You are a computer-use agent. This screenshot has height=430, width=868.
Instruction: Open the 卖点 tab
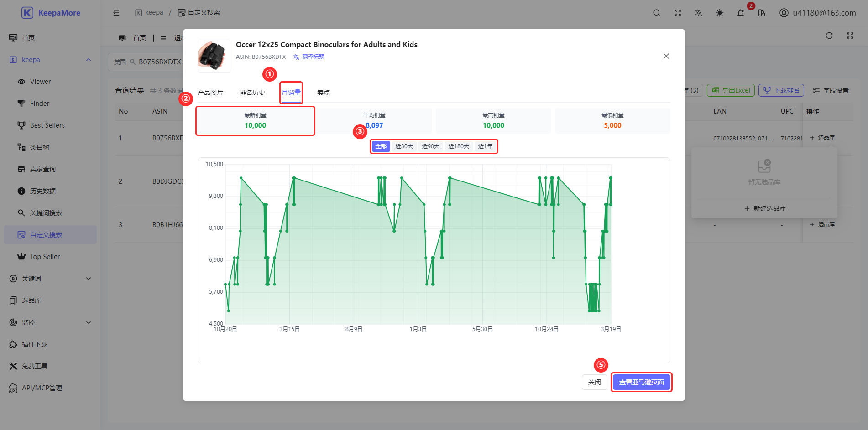[324, 93]
